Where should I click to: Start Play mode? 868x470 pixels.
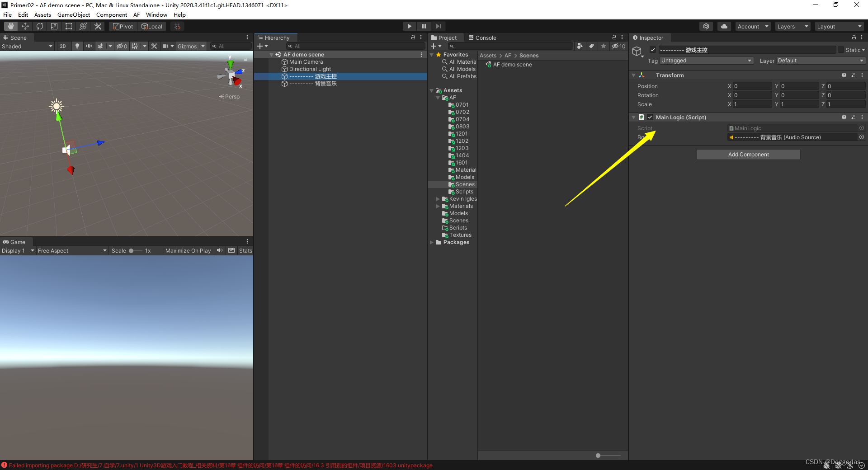point(409,26)
